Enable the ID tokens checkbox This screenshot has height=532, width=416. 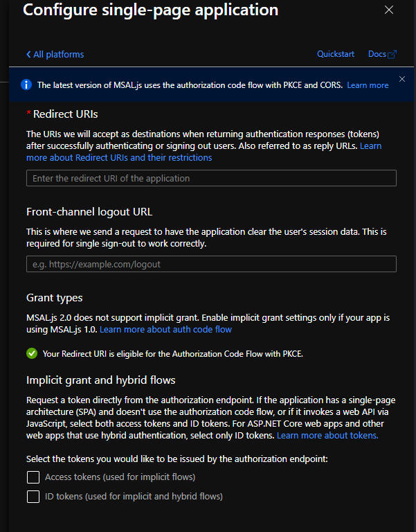tap(33, 497)
